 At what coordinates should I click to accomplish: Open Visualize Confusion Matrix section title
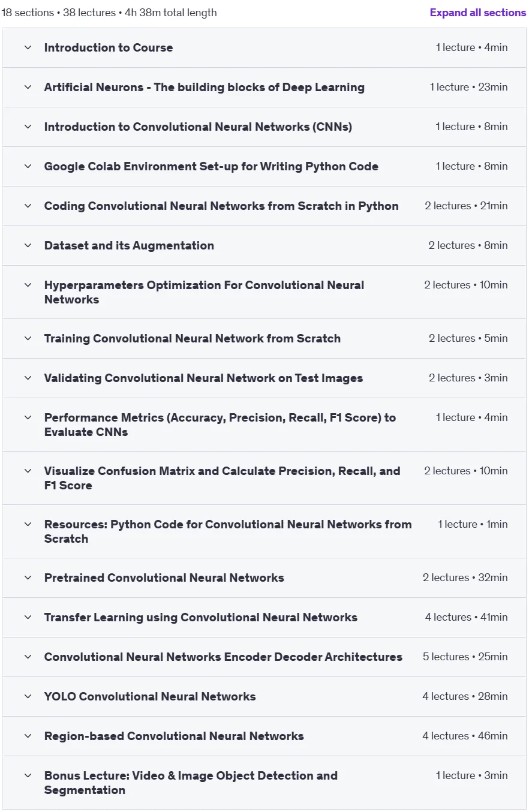pos(222,478)
